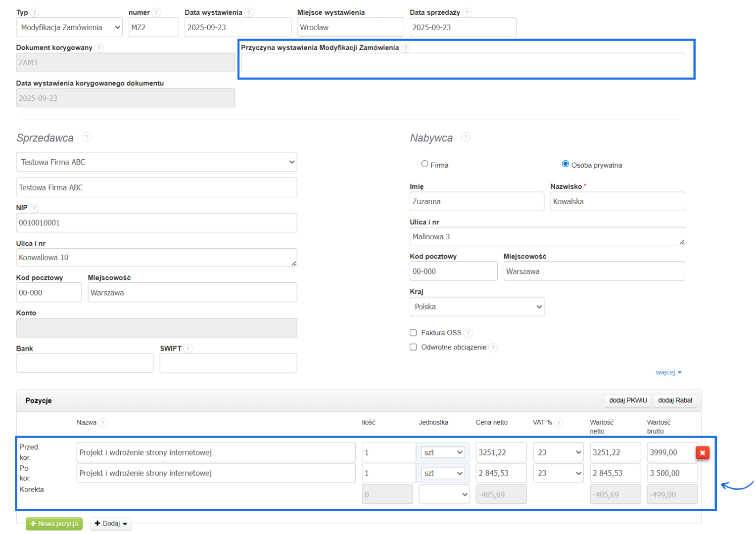Enable the Faktura OSS checkbox

click(413, 333)
